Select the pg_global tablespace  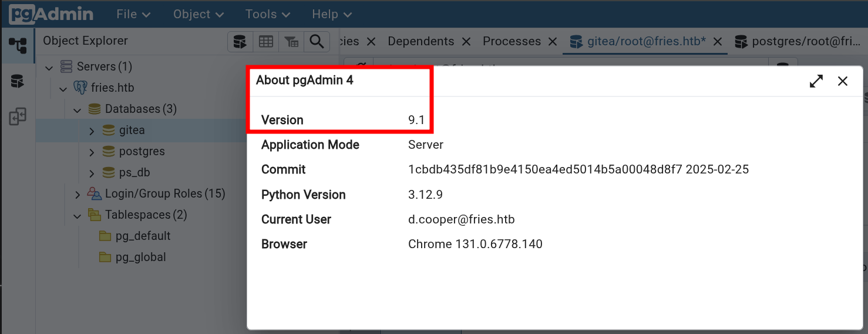point(140,257)
